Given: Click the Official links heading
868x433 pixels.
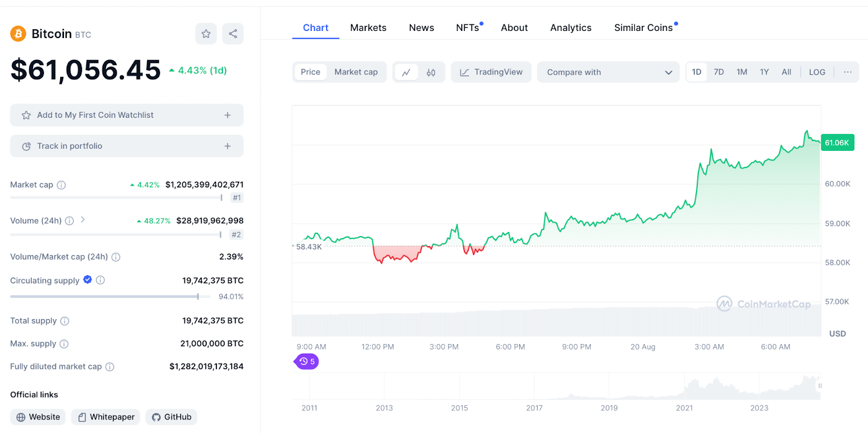Looking at the screenshot, I should tap(34, 395).
